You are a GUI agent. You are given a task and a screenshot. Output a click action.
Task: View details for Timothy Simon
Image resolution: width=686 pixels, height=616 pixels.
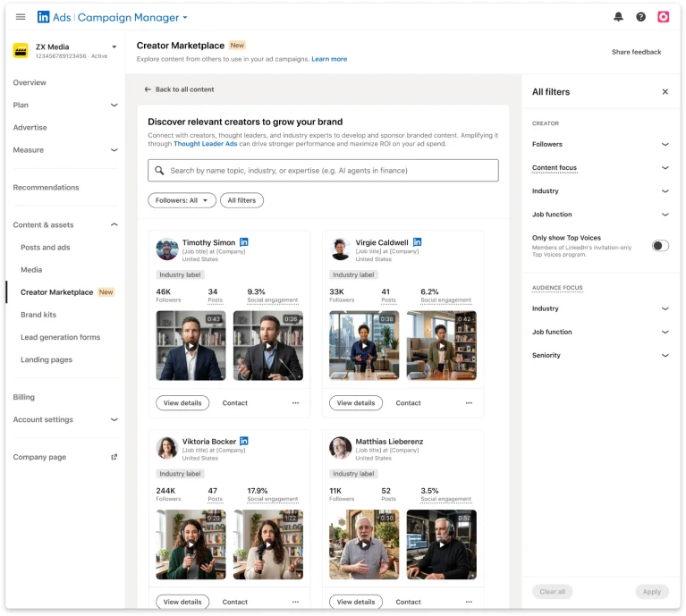[x=182, y=403]
